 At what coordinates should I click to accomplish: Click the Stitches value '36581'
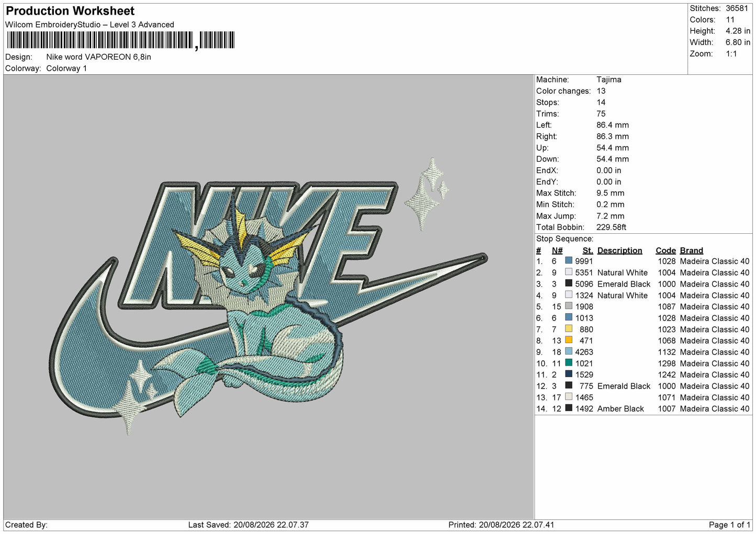pyautogui.click(x=737, y=8)
